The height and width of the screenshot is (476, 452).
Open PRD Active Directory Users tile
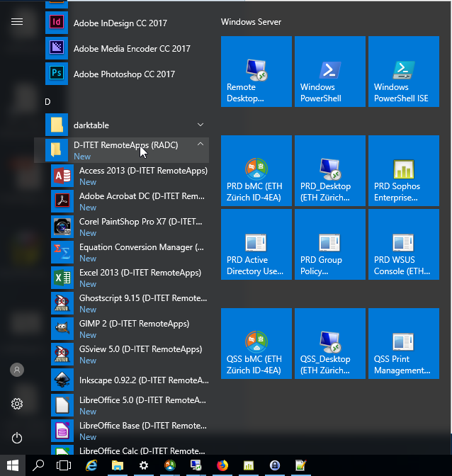256,244
